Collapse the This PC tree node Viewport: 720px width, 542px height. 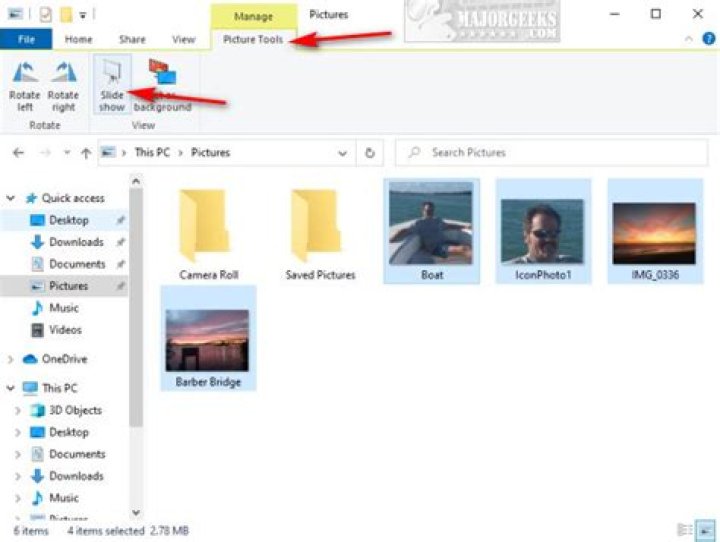tap(11, 388)
